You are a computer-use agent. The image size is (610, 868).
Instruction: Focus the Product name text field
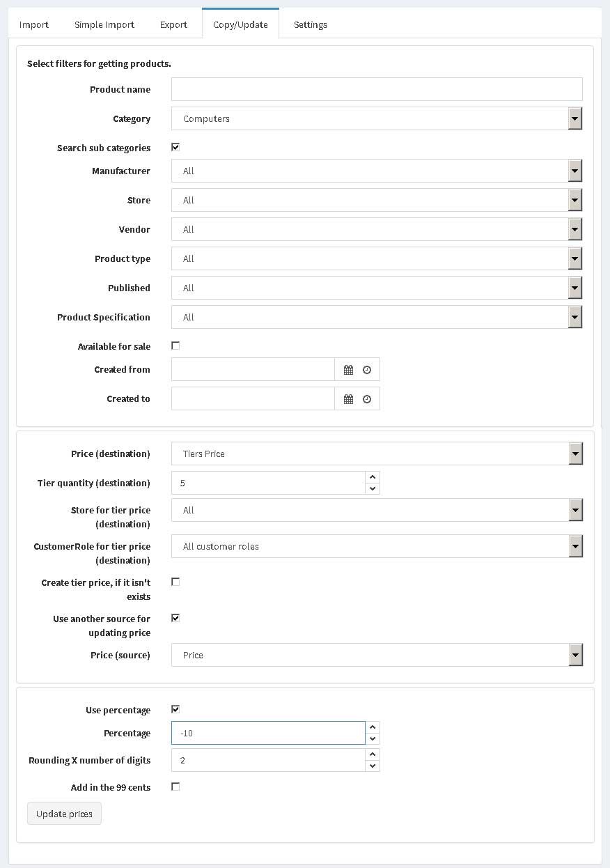(x=377, y=89)
